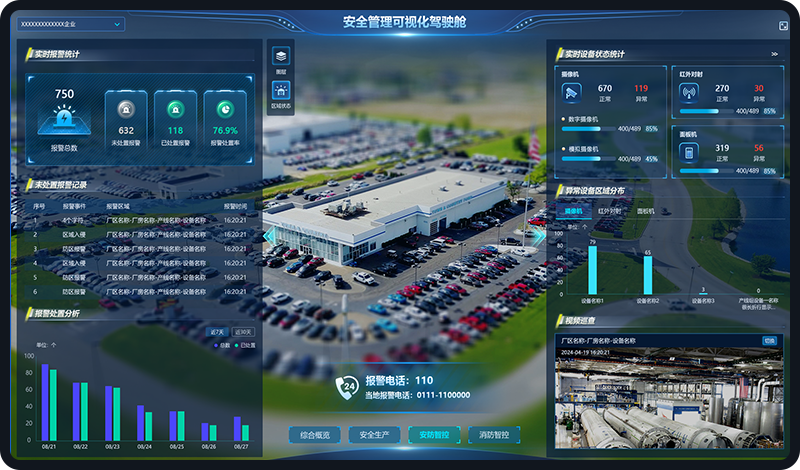Click the 切换 button in video patrol
This screenshot has width=800, height=470.
click(x=769, y=340)
